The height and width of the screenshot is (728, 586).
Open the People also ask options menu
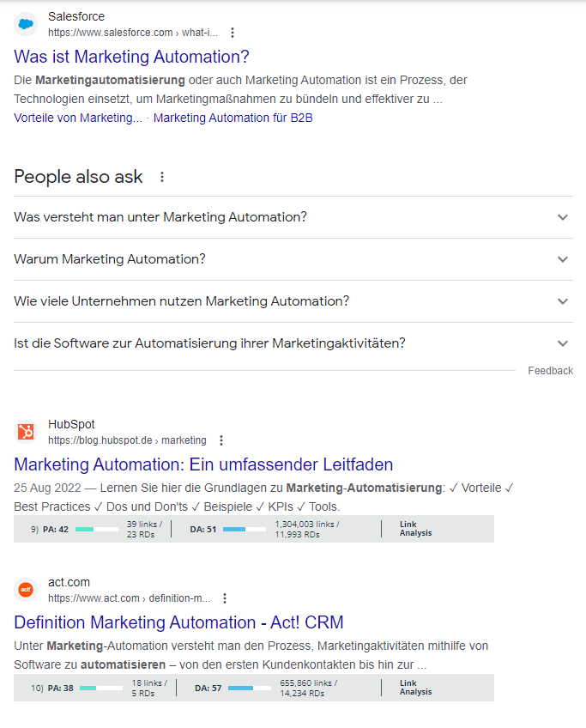click(162, 177)
